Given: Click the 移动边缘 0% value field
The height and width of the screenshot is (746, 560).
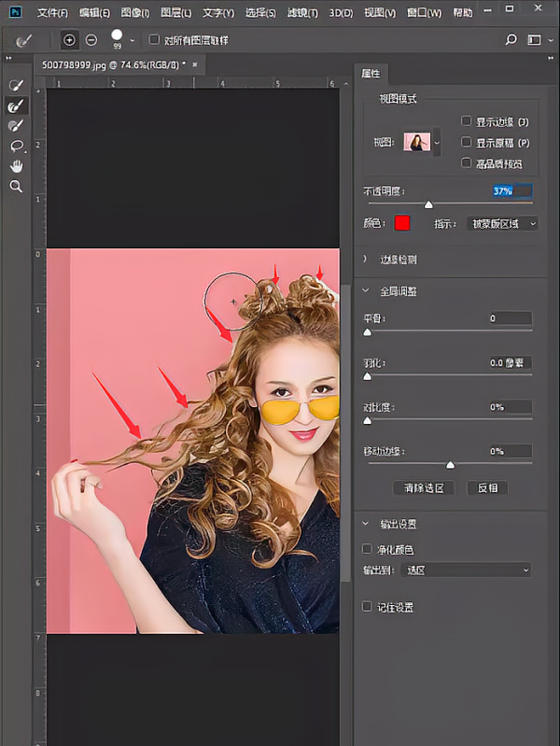Looking at the screenshot, I should pos(510,451).
